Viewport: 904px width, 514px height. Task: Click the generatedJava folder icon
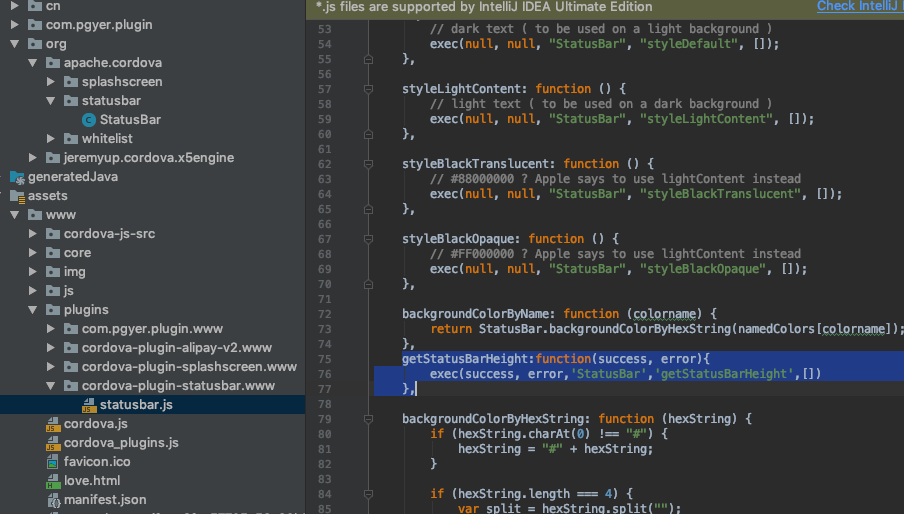coord(16,177)
